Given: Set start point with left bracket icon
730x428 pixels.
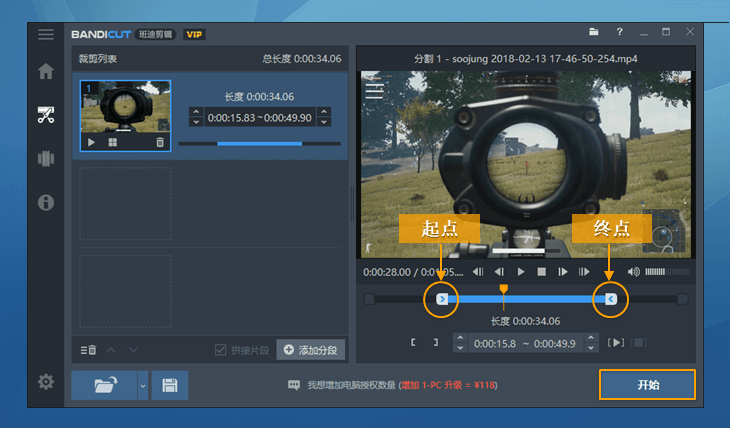Looking at the screenshot, I should coord(413,343).
